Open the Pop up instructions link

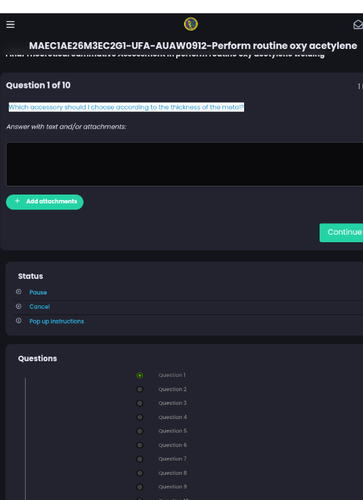click(x=57, y=321)
